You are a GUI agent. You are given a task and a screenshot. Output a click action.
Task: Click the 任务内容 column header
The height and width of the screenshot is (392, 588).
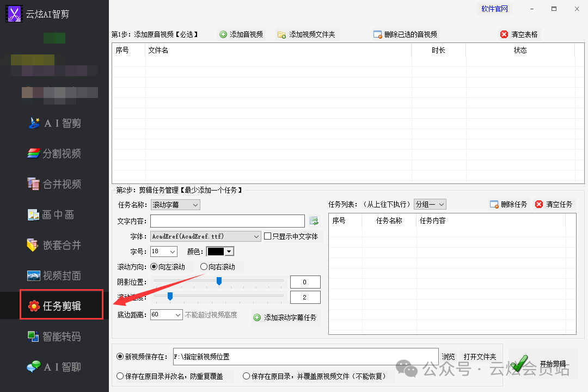point(491,220)
